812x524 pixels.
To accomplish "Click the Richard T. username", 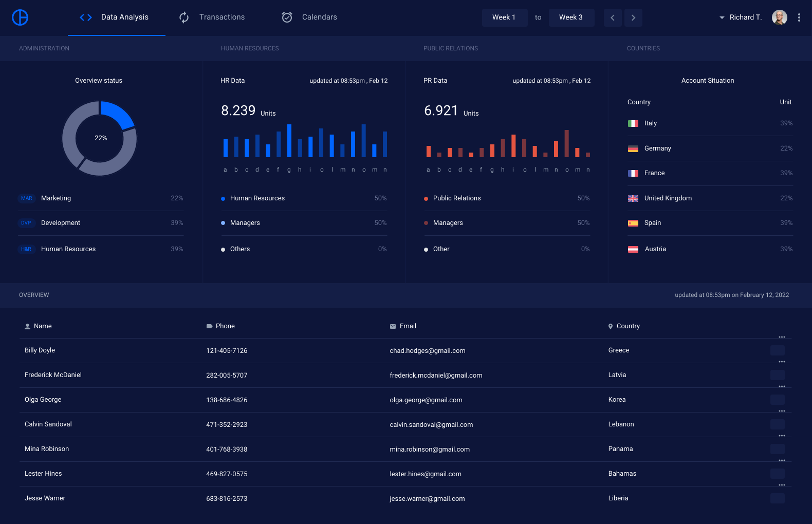I will click(745, 17).
